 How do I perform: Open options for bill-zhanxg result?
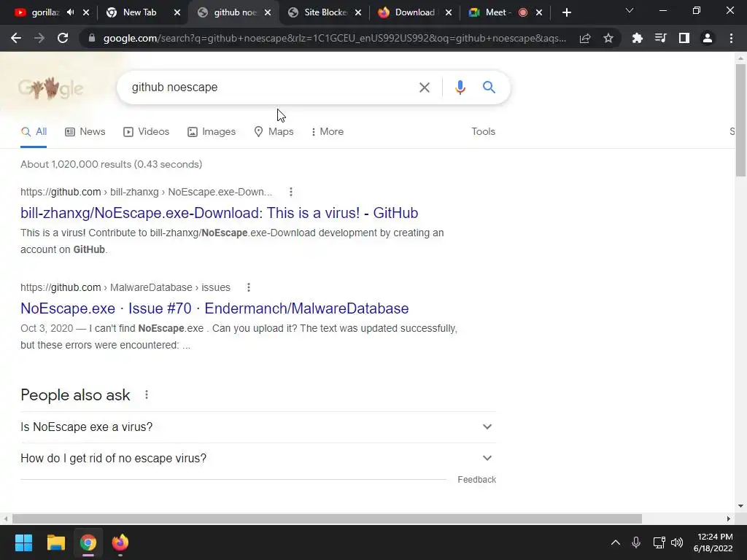point(290,192)
